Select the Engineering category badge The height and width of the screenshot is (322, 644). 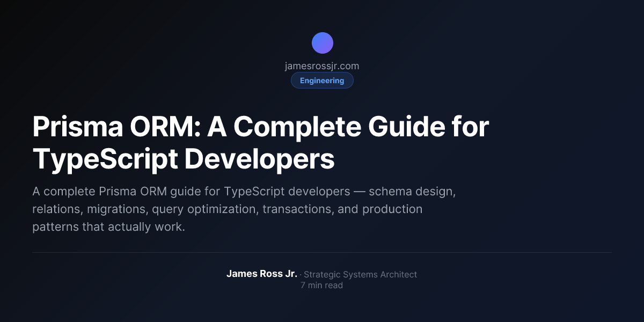[x=322, y=80]
